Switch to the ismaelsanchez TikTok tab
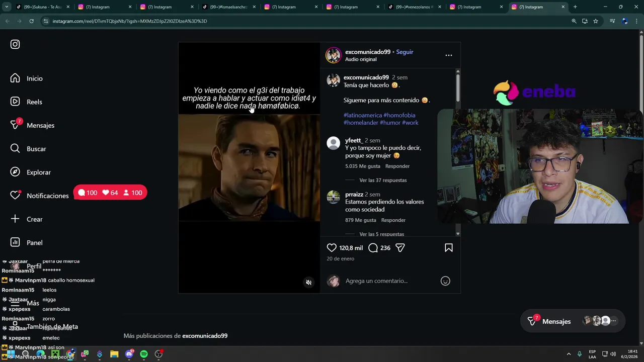Image resolution: width=644 pixels, height=362 pixels. click(229, 7)
